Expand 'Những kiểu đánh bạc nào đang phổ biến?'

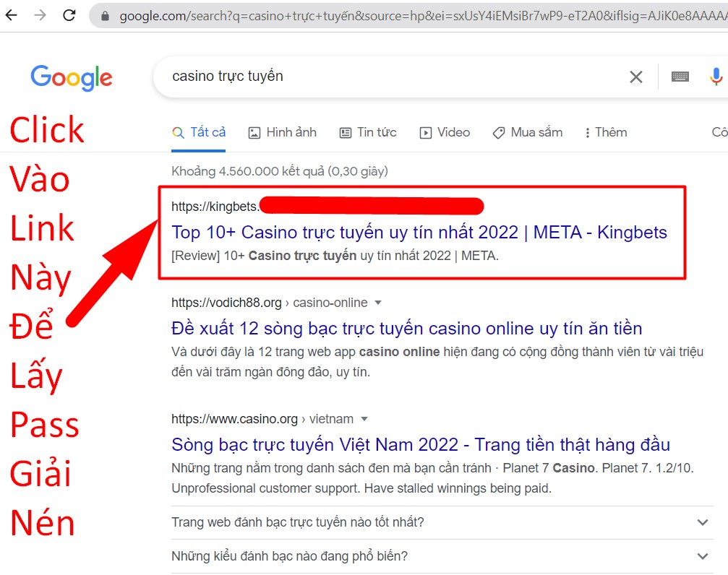click(442, 556)
